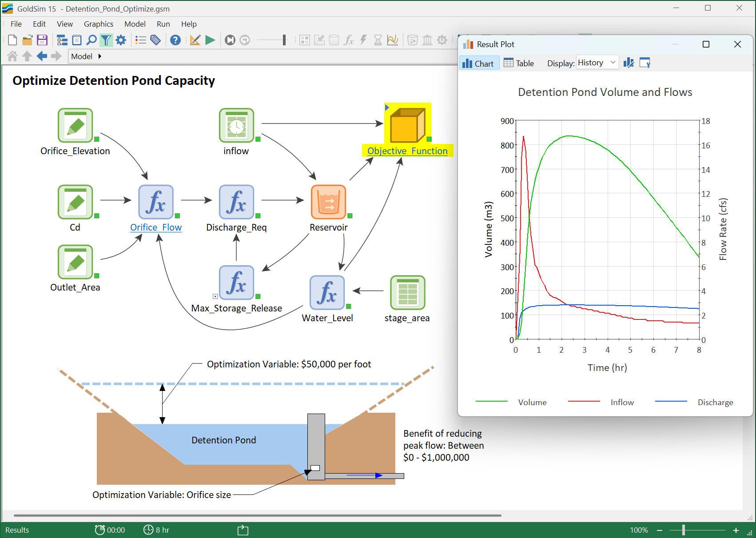Save the model with the floppy disk icon
This screenshot has width=756, height=538.
[x=42, y=40]
